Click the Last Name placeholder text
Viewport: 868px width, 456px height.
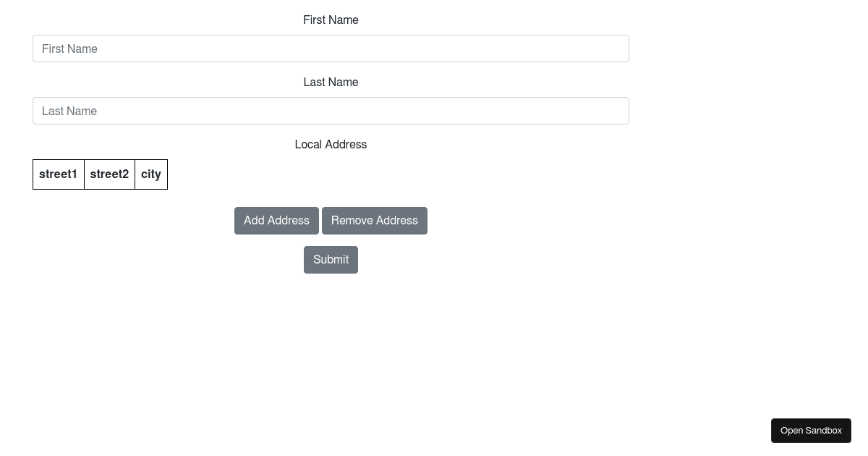coord(69,111)
